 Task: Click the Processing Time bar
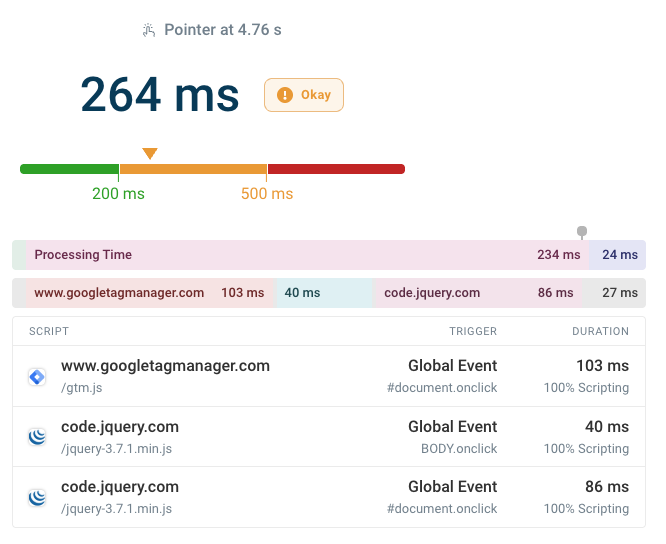coord(307,255)
